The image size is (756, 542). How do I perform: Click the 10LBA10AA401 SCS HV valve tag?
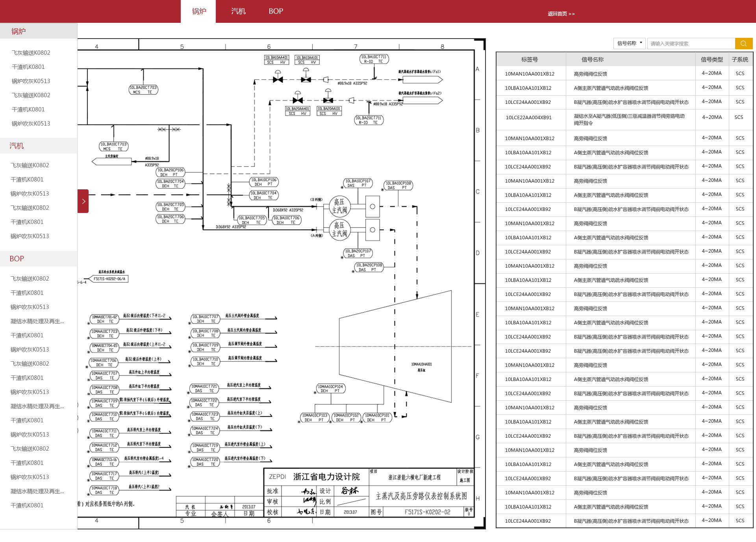pos(276,60)
